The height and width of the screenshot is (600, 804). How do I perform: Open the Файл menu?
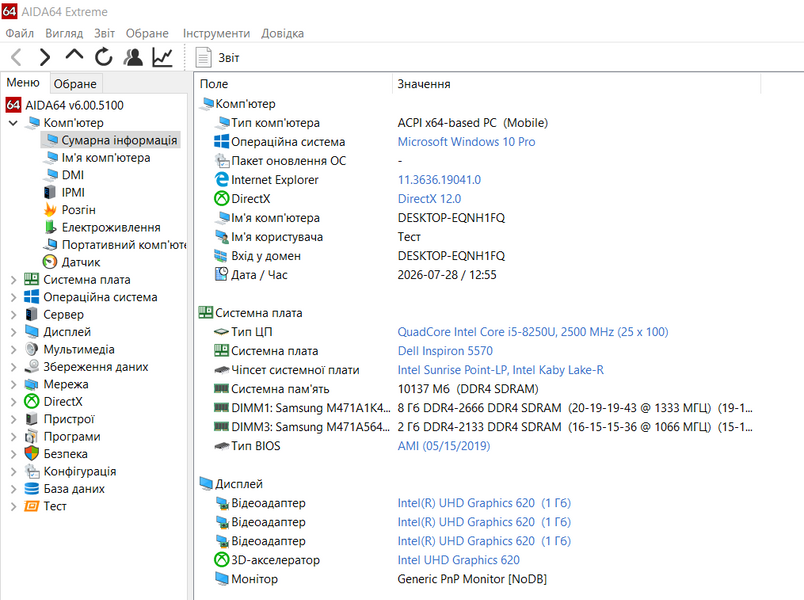click(x=19, y=33)
